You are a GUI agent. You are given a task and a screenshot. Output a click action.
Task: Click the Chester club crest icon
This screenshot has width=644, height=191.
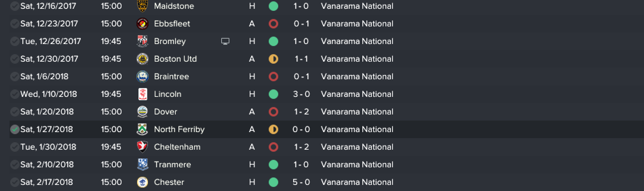[x=143, y=182]
